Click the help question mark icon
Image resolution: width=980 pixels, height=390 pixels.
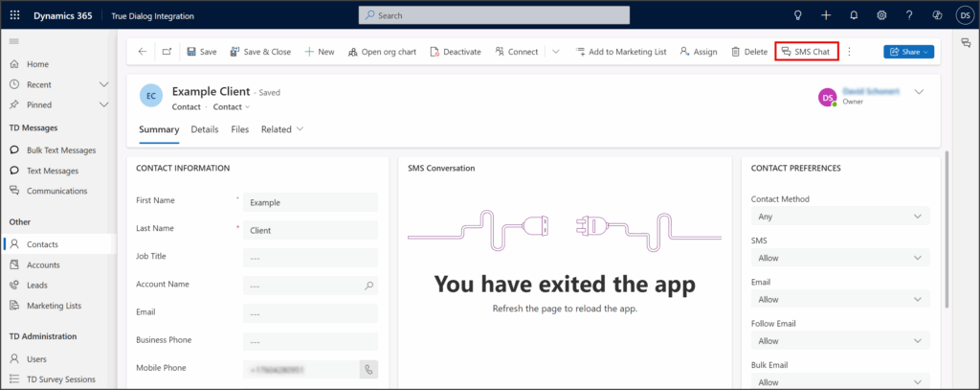click(x=909, y=15)
